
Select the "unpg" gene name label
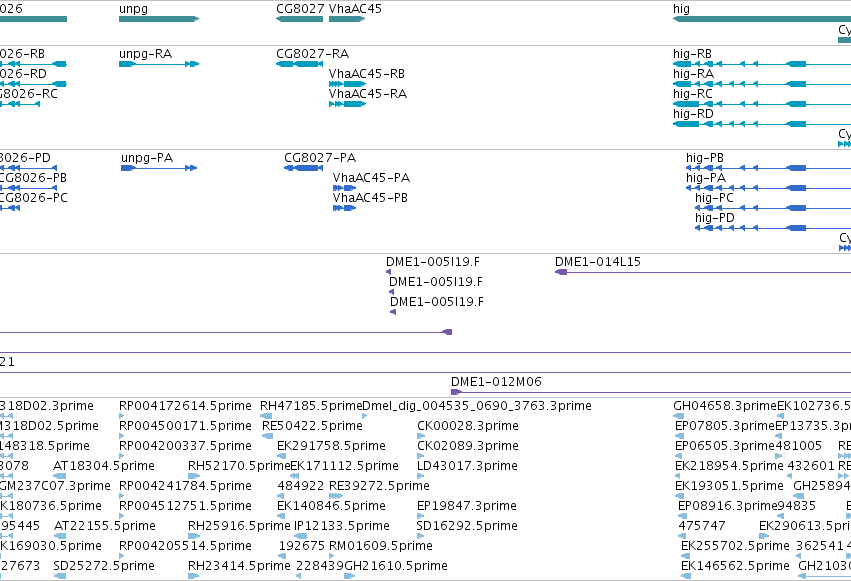click(x=133, y=9)
